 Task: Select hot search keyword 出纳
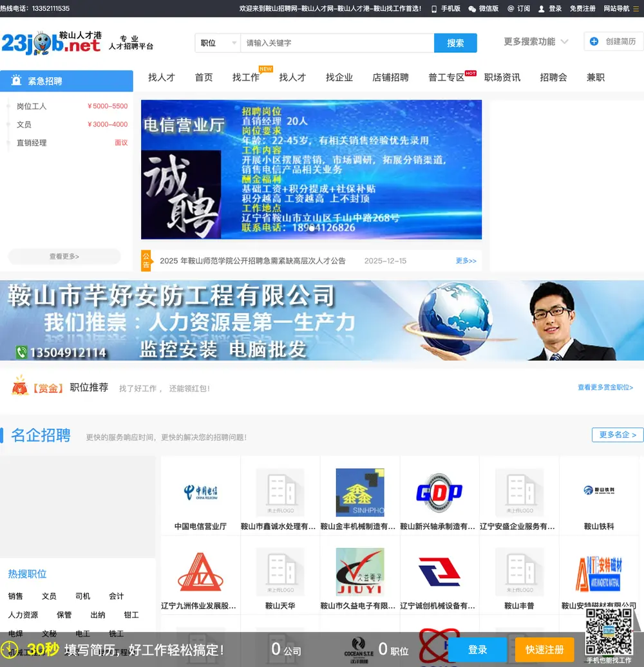98,615
